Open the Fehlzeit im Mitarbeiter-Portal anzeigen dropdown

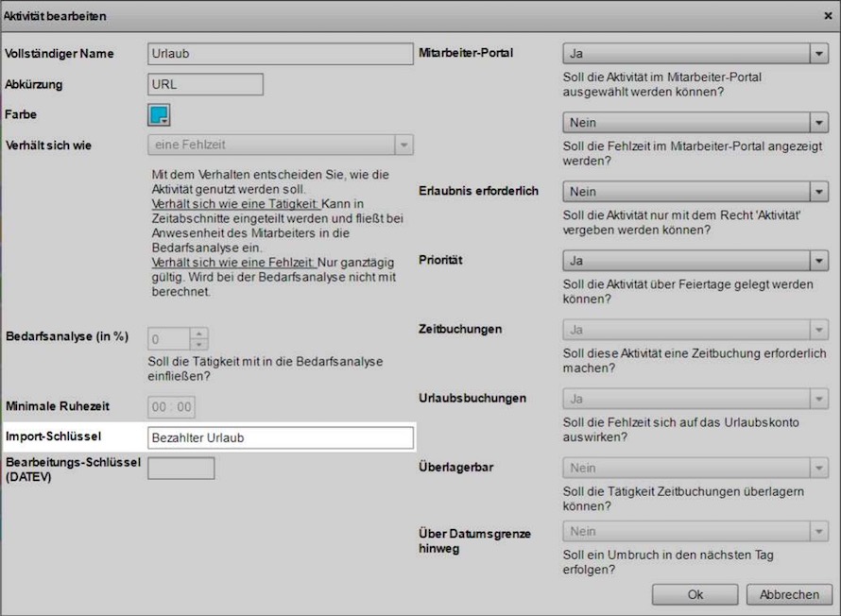tap(695, 123)
